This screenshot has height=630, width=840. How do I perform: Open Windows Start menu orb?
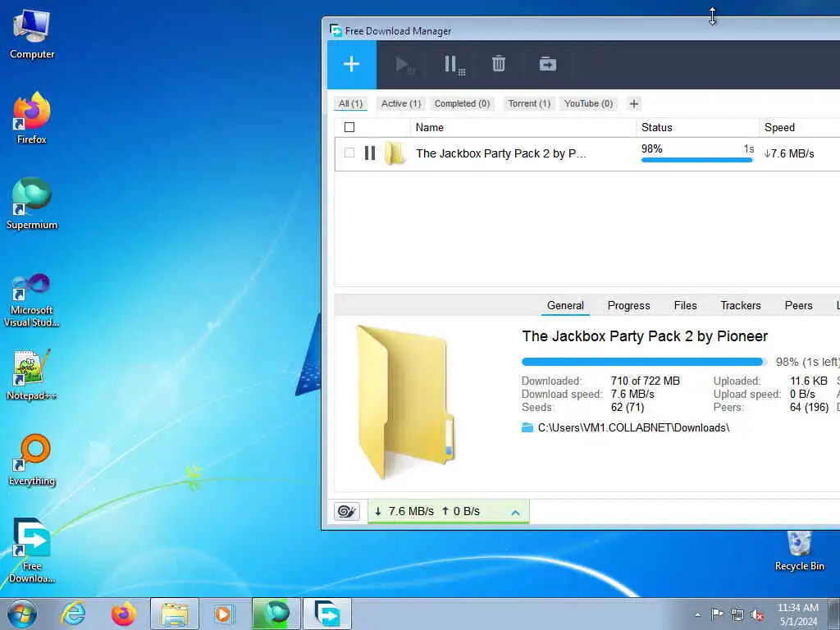point(22,614)
